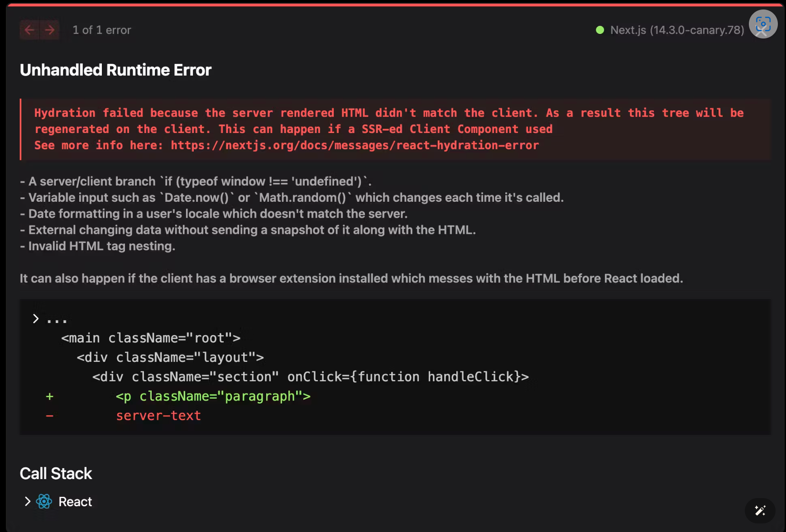Click the React atom logo in Call Stack

[44, 501]
